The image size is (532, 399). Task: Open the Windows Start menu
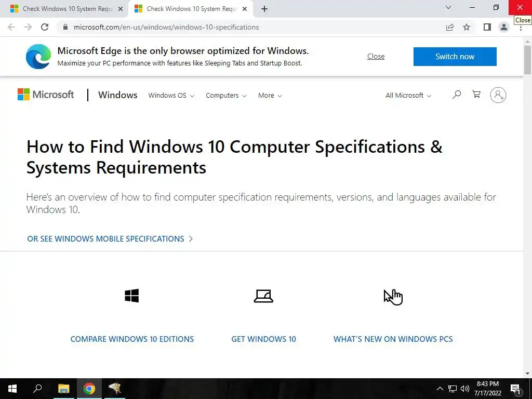click(12, 389)
